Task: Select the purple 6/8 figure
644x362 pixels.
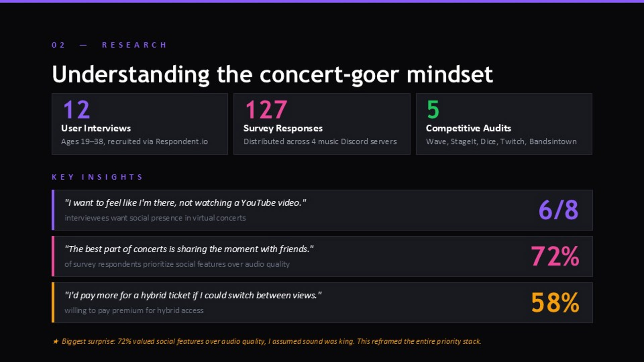Action: click(558, 210)
